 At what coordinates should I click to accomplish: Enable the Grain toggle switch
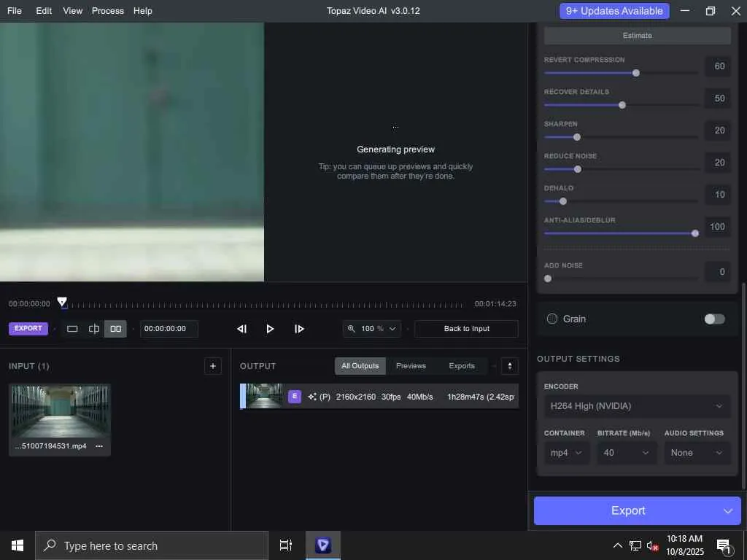pos(715,319)
